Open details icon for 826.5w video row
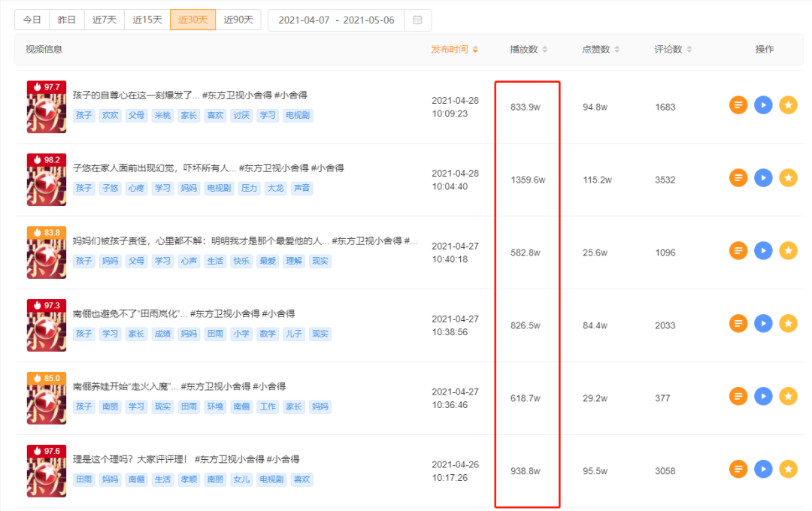This screenshot has width=812, height=511. 738,324
